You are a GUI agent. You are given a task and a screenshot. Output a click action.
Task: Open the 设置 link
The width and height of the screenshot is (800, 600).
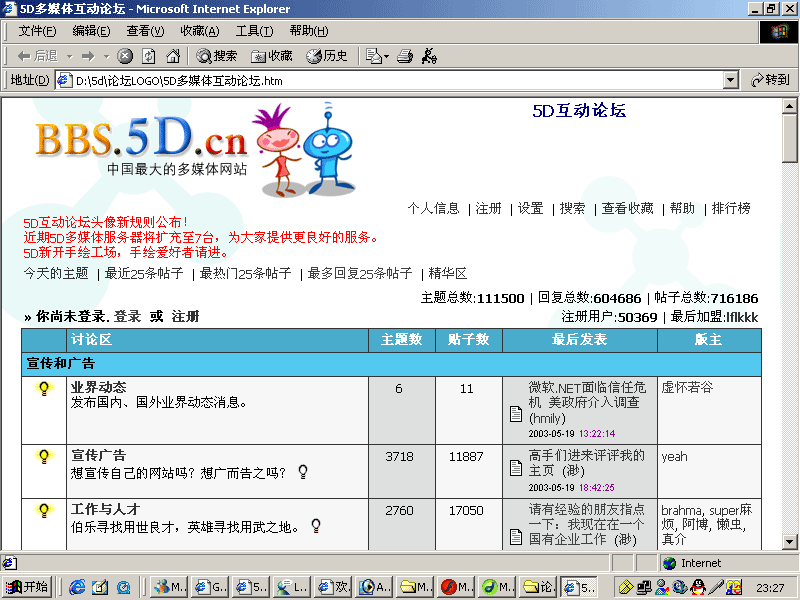531,208
